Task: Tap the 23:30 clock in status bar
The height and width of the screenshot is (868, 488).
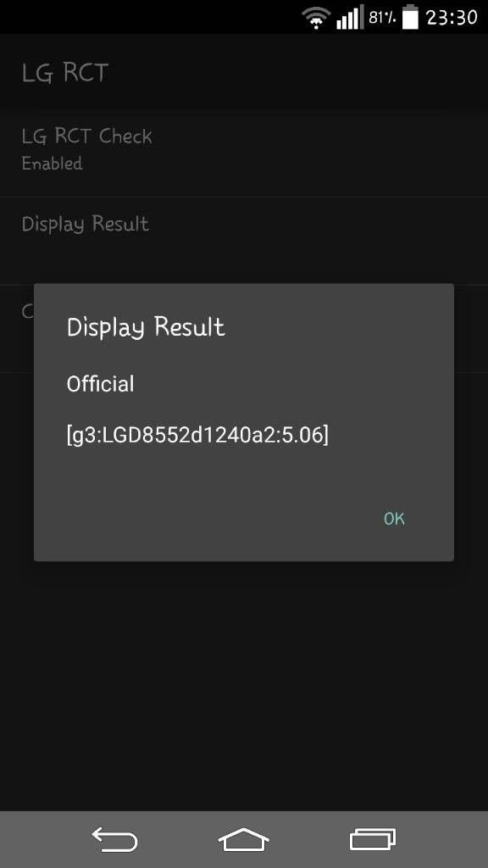Action: 452,18
